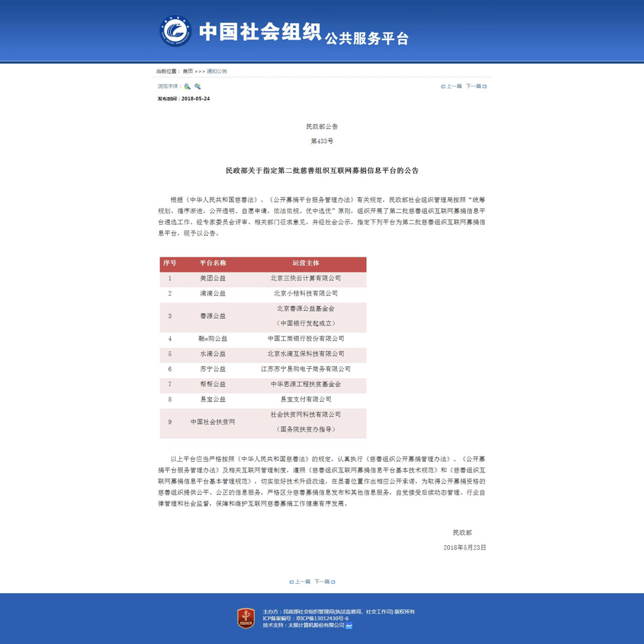
Task: Click the publish date 2018-05-24
Action: [x=195, y=98]
